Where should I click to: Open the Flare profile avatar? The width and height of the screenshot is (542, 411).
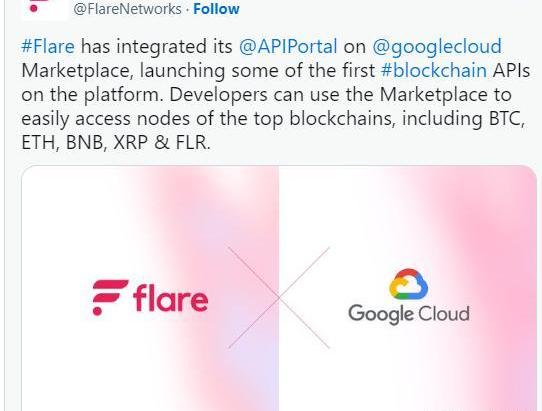tap(44, 9)
